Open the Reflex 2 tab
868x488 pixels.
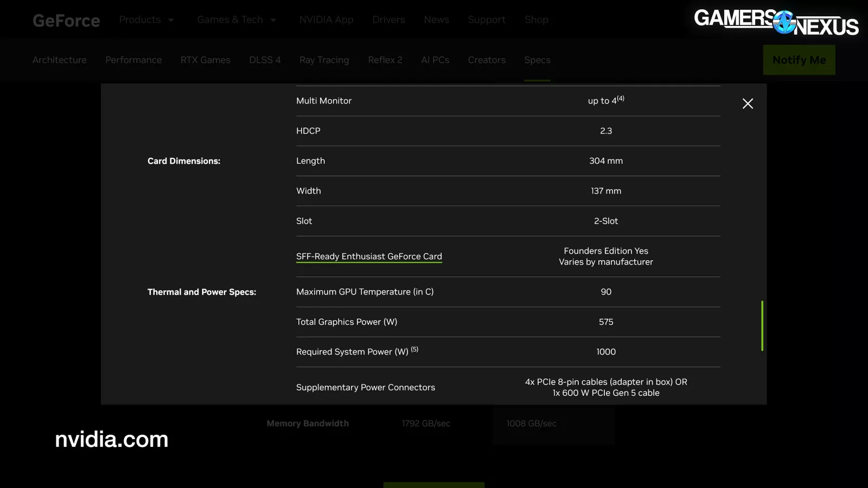385,60
